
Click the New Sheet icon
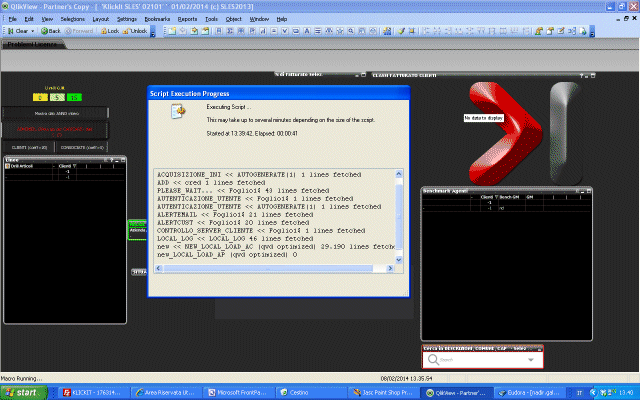[172, 31]
